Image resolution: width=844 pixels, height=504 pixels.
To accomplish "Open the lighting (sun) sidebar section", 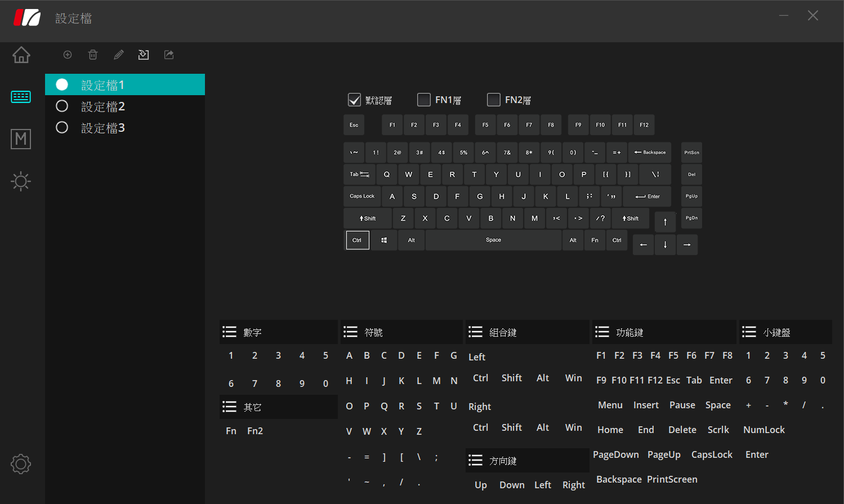I will click(21, 181).
